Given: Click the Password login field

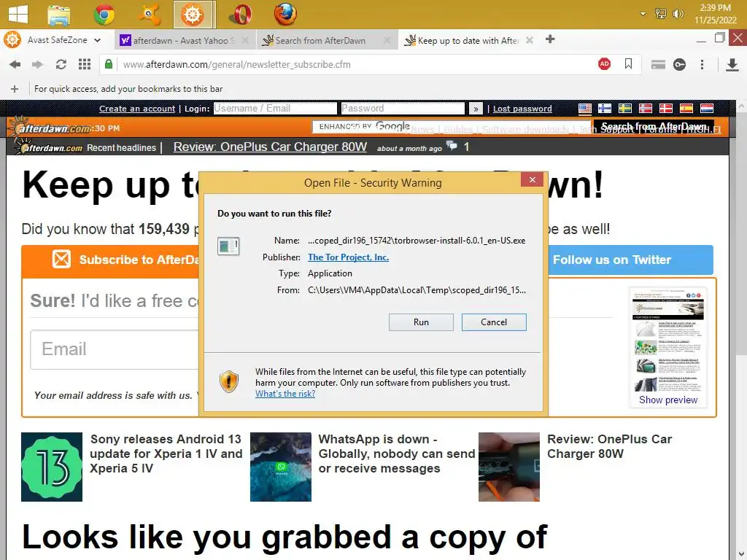Looking at the screenshot, I should pos(403,108).
